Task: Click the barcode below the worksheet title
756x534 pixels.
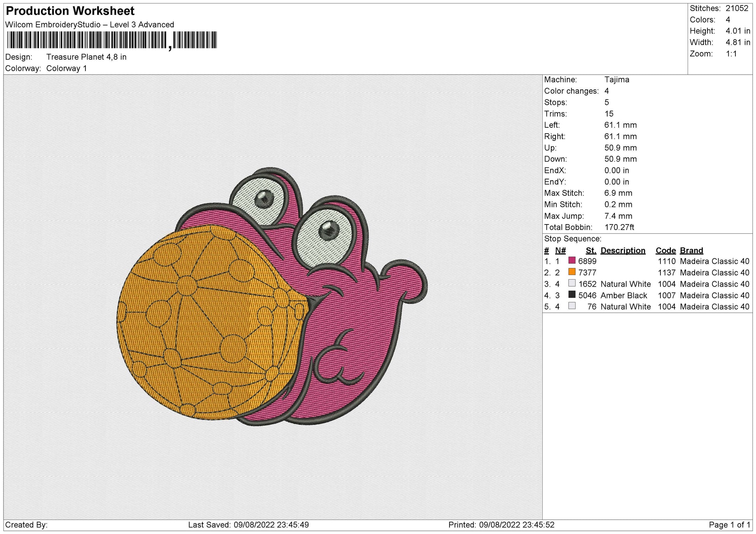Action: point(112,40)
